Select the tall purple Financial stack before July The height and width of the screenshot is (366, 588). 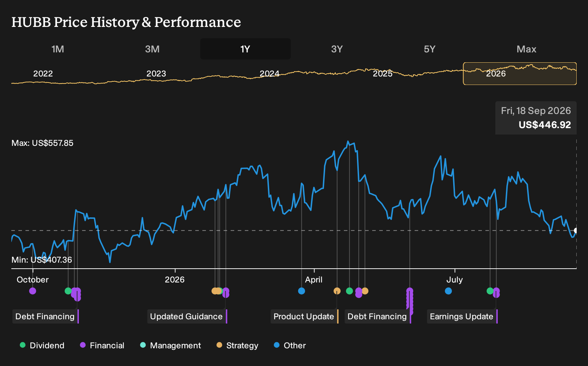(410, 301)
